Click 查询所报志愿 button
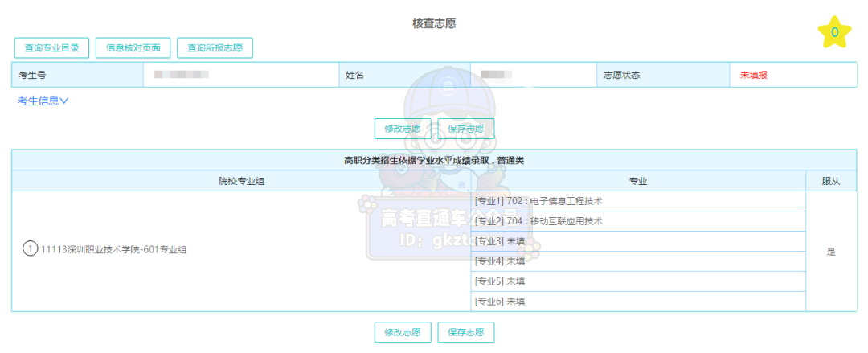The height and width of the screenshot is (353, 868). [x=215, y=47]
